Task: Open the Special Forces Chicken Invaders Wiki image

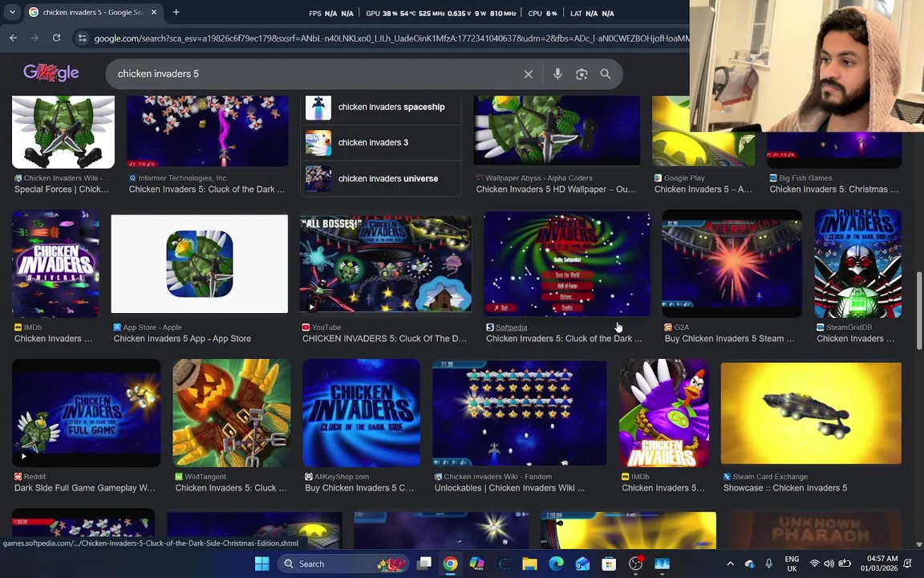Action: (63, 132)
